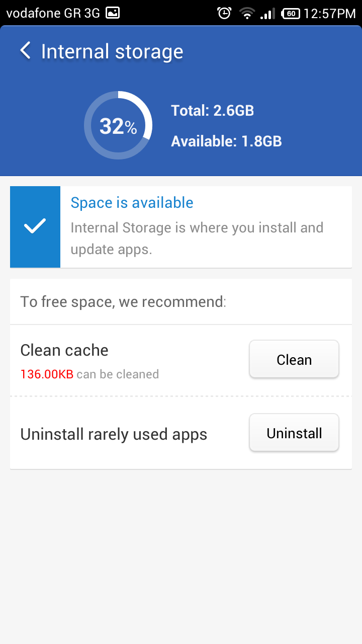Tap the To free space recommendation header
The height and width of the screenshot is (644, 362).
point(123,302)
